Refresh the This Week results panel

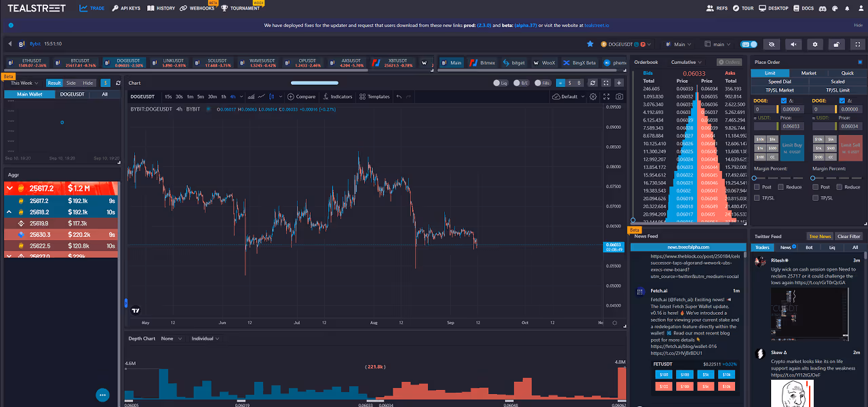pyautogui.click(x=118, y=83)
